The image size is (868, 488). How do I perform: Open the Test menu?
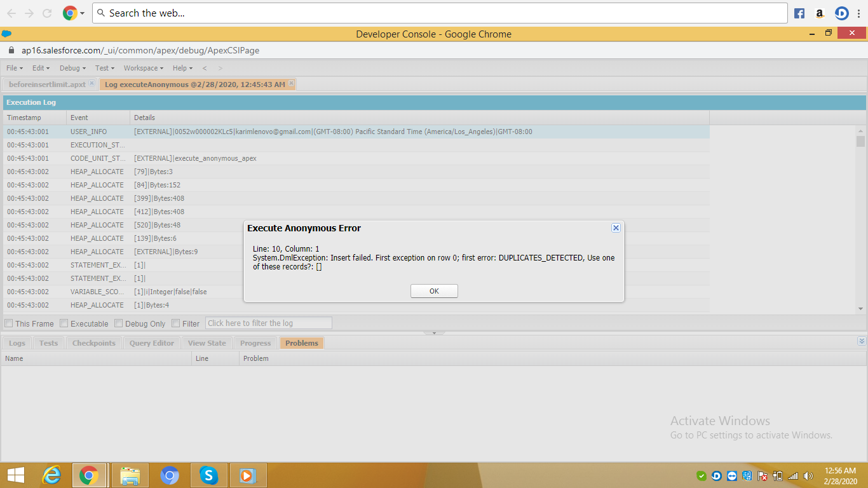[x=105, y=68]
